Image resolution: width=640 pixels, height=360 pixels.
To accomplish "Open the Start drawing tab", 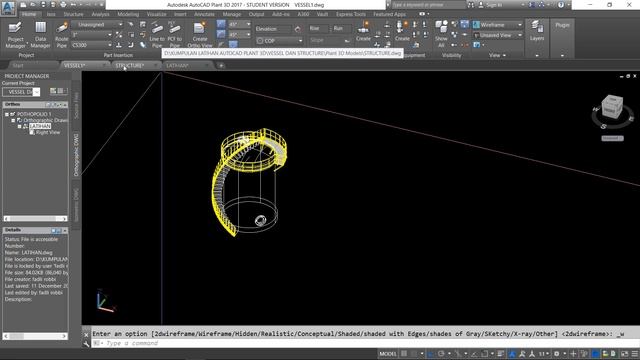I will point(18,65).
